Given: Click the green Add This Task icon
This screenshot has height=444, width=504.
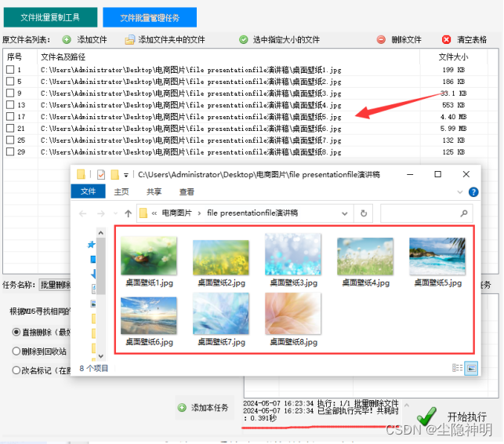Looking at the screenshot, I should click(182, 408).
